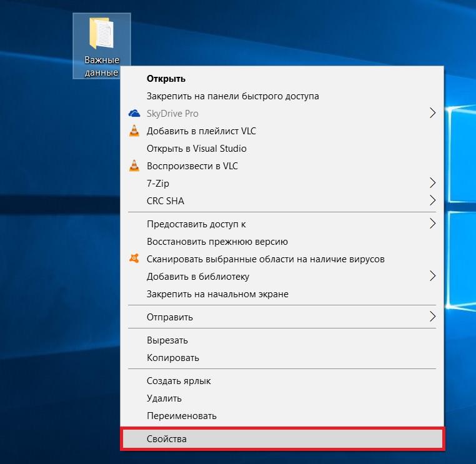Choose Переименовать from the context menu
Screen dimensions: 476x464
tap(282, 416)
